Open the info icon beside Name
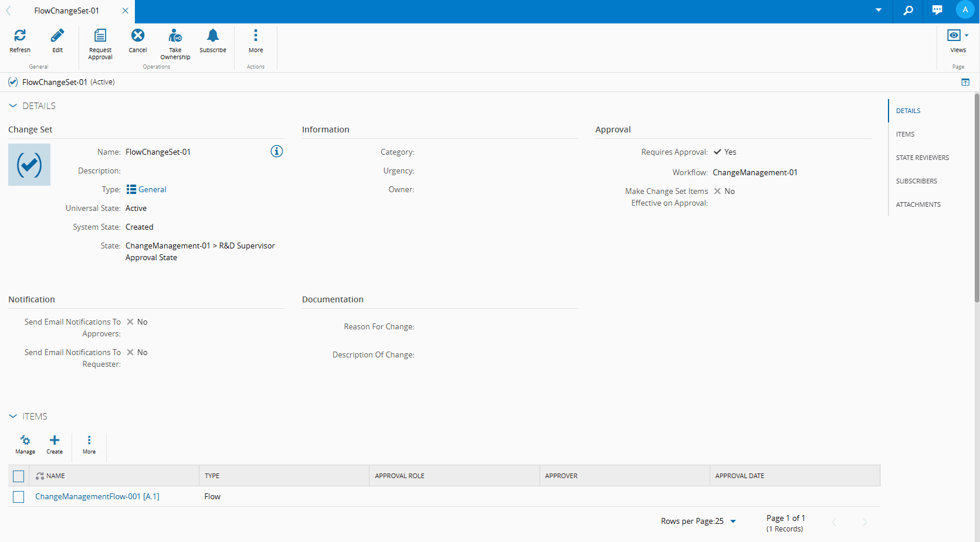Image resolution: width=980 pixels, height=542 pixels. click(x=277, y=152)
